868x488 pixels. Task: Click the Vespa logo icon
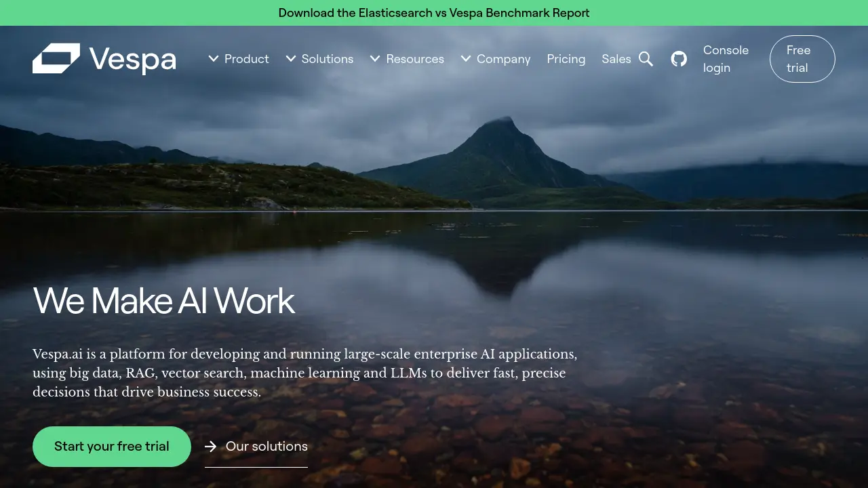(x=56, y=58)
